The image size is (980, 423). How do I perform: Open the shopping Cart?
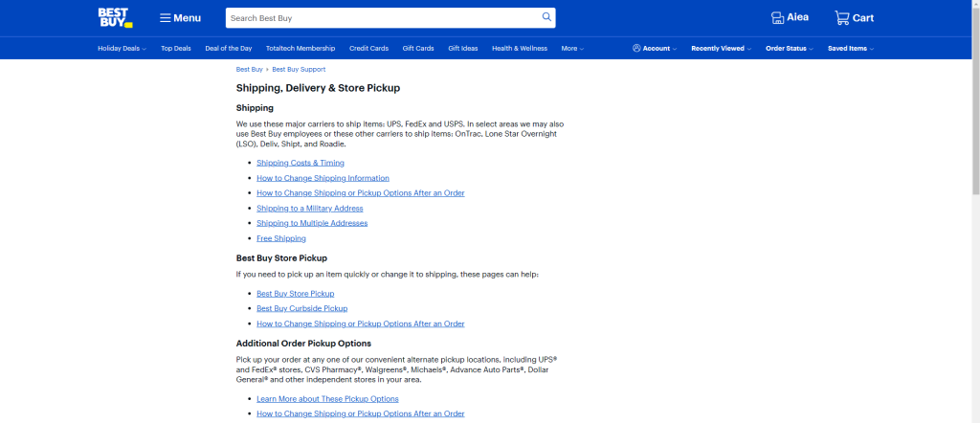(855, 17)
